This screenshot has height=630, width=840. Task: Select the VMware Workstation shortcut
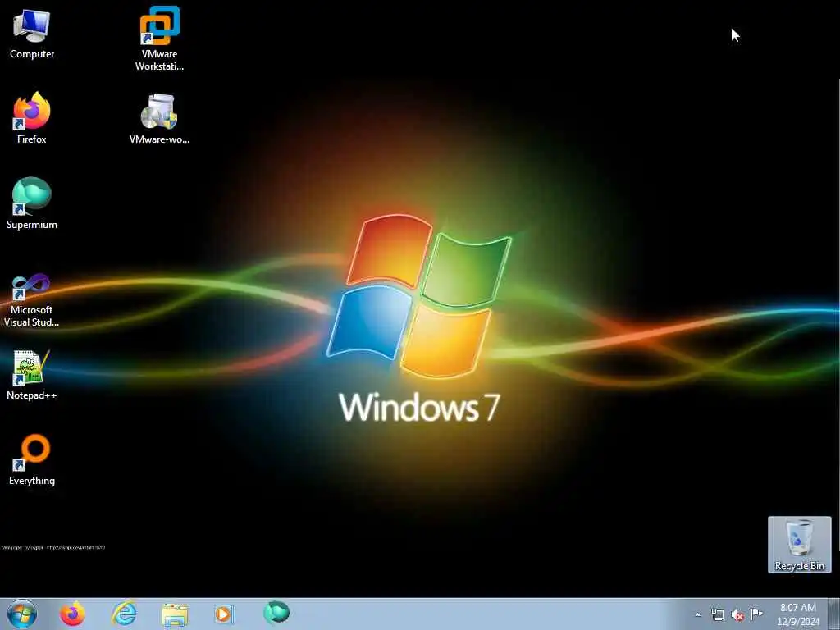(x=160, y=39)
